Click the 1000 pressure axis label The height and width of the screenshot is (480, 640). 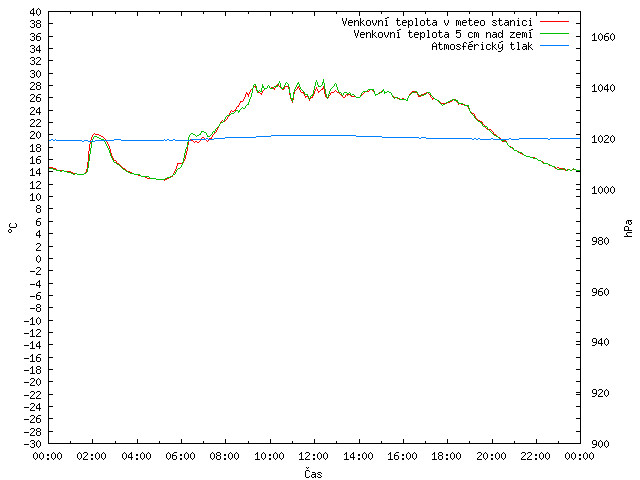603,190
